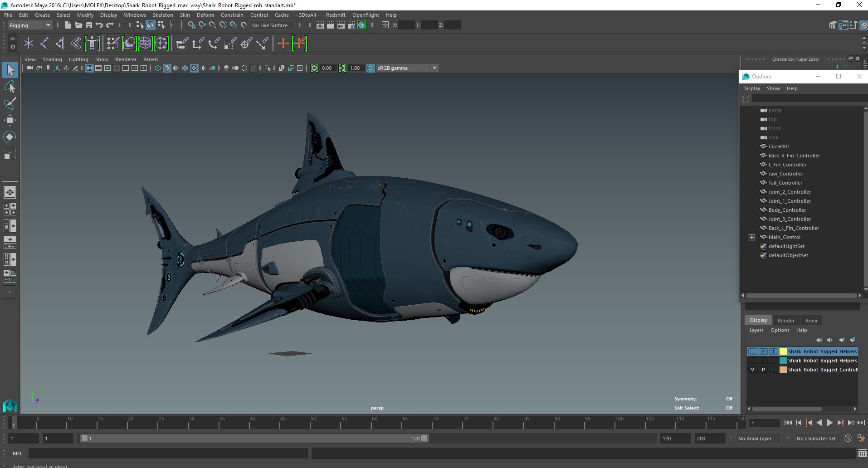
Task: Go to end of playback range
Action: [861, 423]
